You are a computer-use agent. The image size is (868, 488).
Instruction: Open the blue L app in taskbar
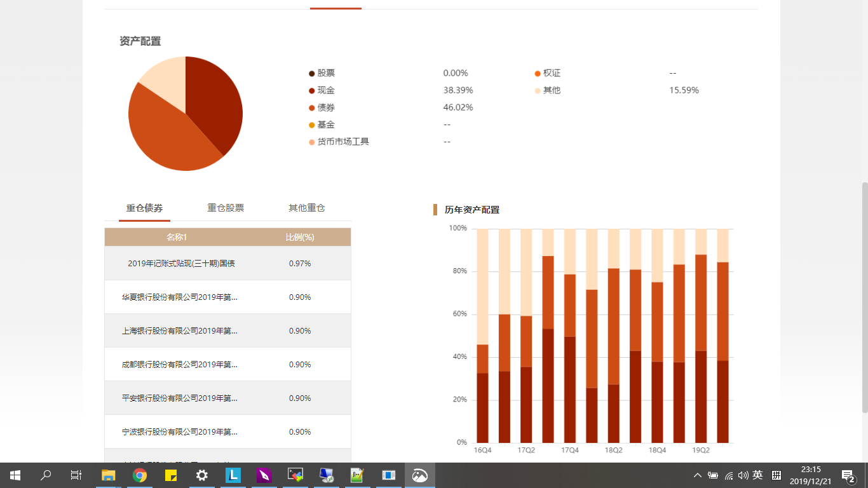tap(233, 475)
